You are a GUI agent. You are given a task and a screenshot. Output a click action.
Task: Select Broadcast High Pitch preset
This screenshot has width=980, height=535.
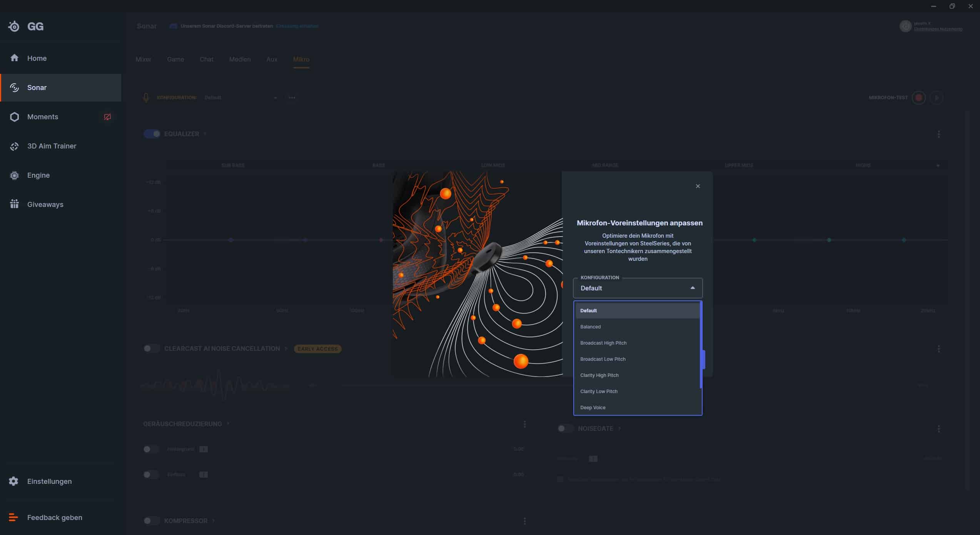pos(603,343)
